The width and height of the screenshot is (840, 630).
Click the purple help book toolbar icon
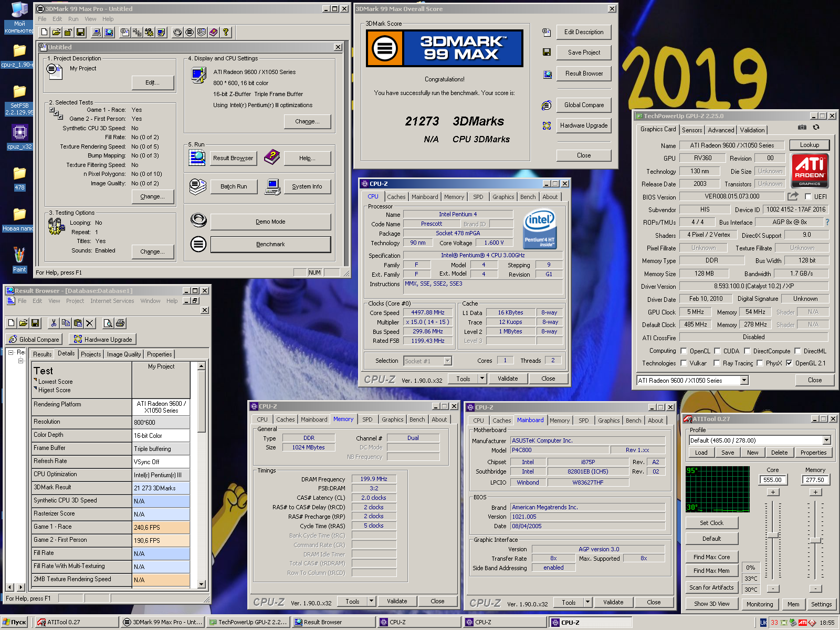[214, 32]
